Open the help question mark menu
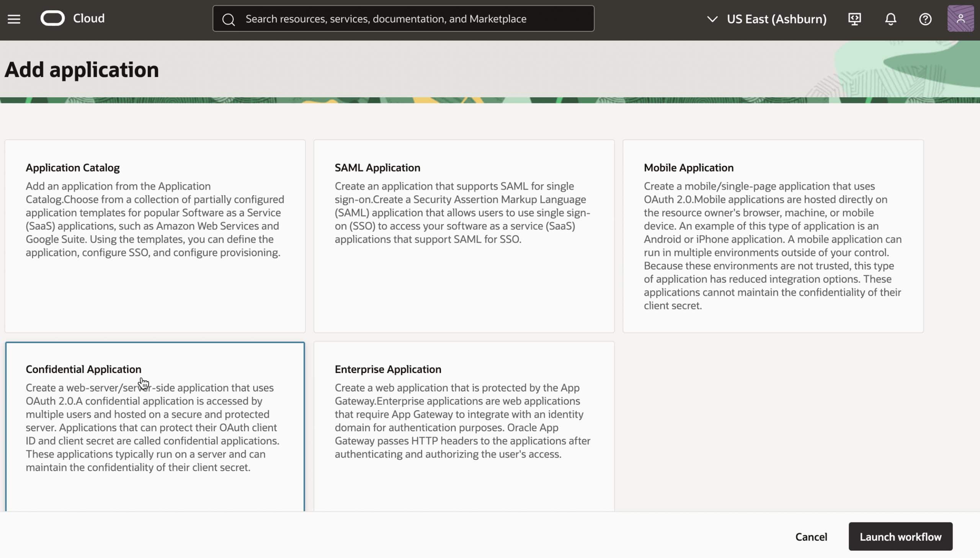Viewport: 980px width, 558px height. [925, 19]
